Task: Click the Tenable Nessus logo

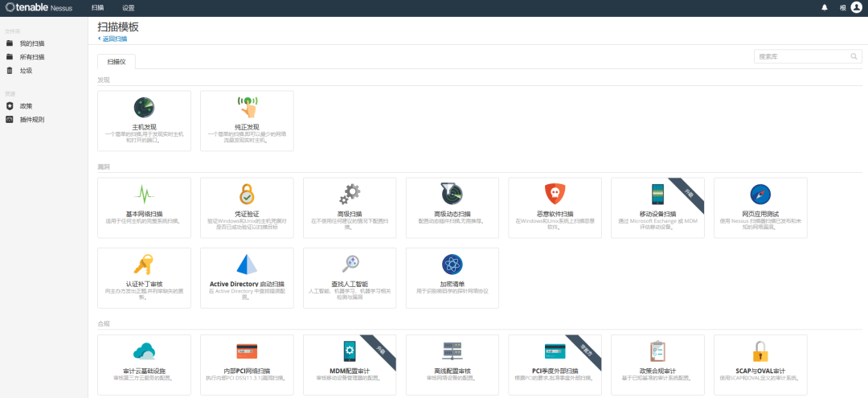Action: pos(39,8)
